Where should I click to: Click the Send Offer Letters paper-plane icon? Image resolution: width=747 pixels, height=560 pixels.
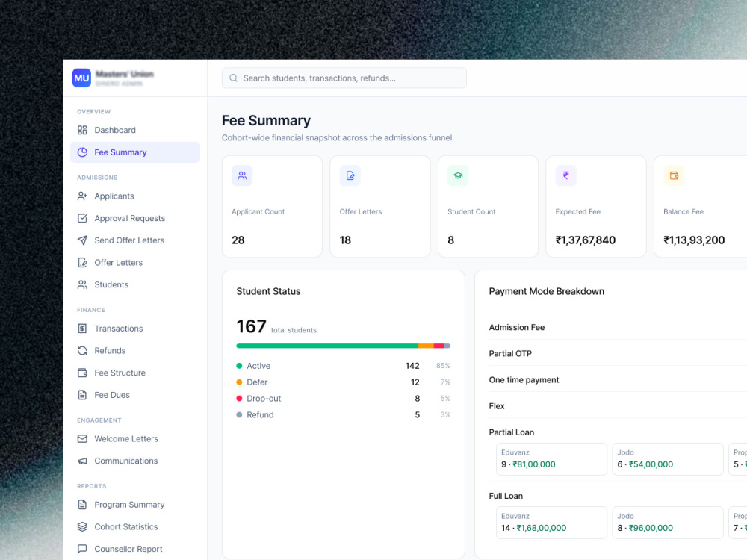point(82,240)
